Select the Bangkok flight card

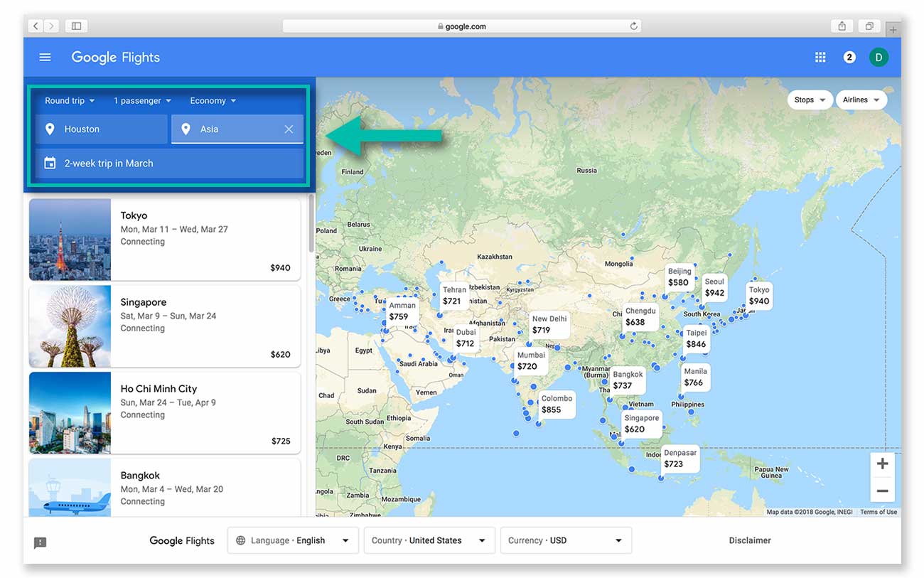tap(164, 488)
